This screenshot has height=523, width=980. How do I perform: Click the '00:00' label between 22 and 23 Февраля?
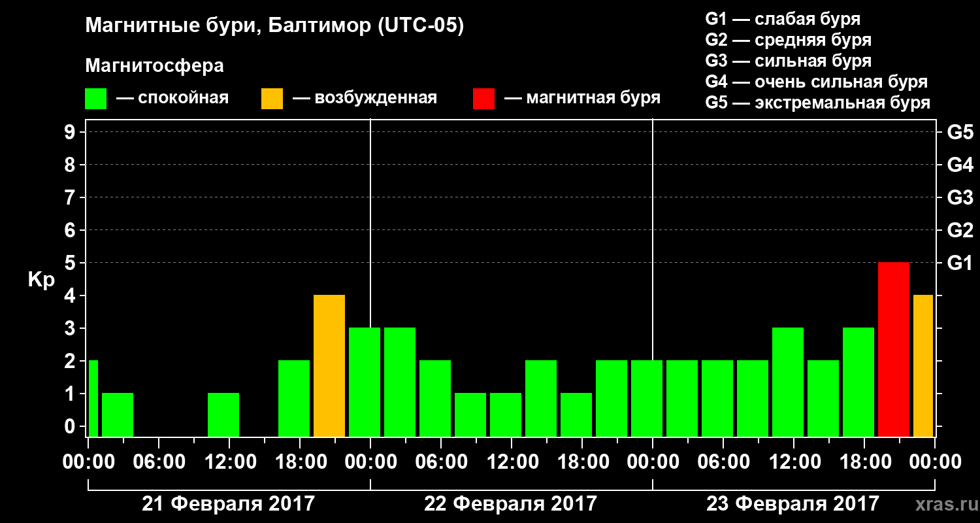[x=652, y=462]
